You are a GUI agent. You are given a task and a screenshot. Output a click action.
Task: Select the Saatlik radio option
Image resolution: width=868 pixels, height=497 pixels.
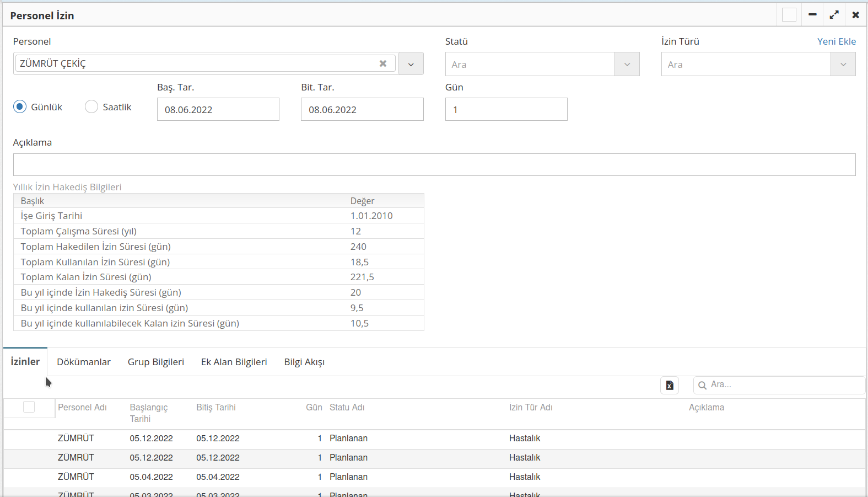pos(91,107)
